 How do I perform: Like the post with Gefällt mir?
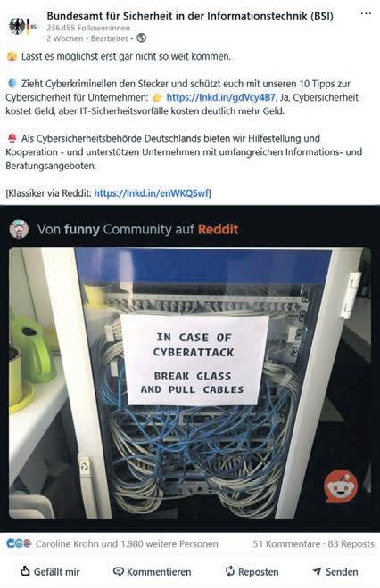click(x=50, y=571)
